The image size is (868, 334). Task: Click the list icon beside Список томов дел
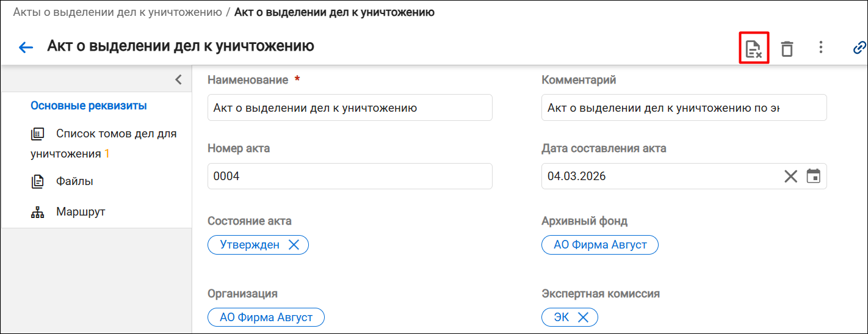coord(37,134)
